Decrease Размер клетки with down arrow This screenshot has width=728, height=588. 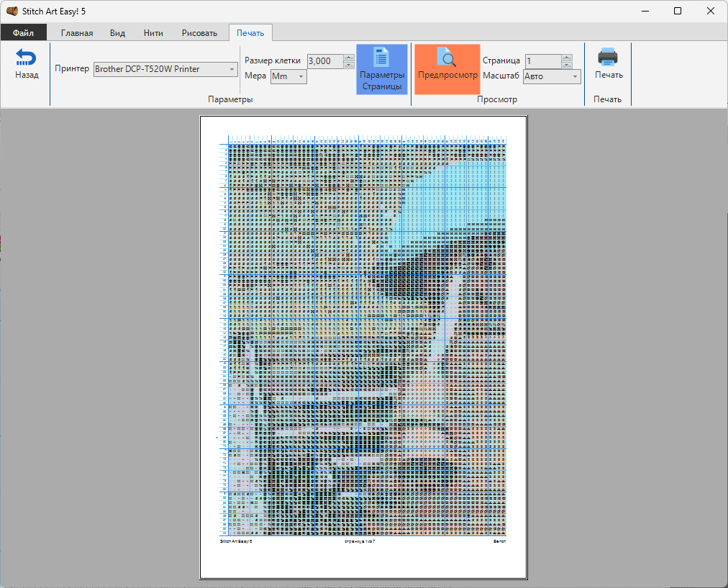(x=349, y=65)
